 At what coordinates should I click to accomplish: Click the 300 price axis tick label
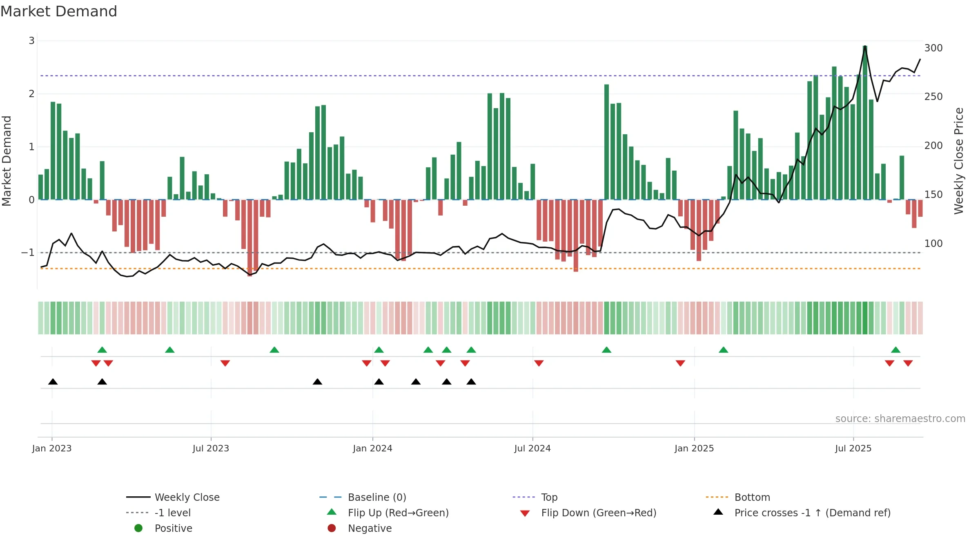[x=933, y=48]
